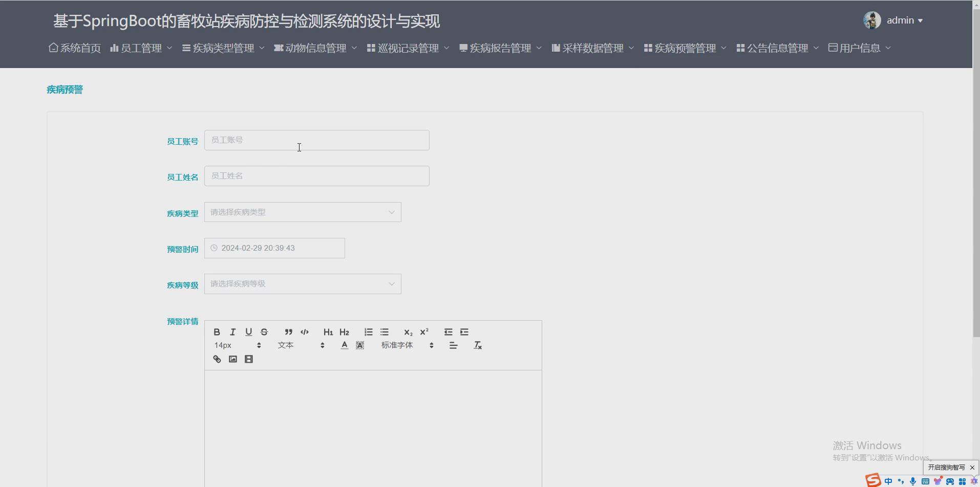Insert a code block
980x487 pixels.
(x=304, y=331)
